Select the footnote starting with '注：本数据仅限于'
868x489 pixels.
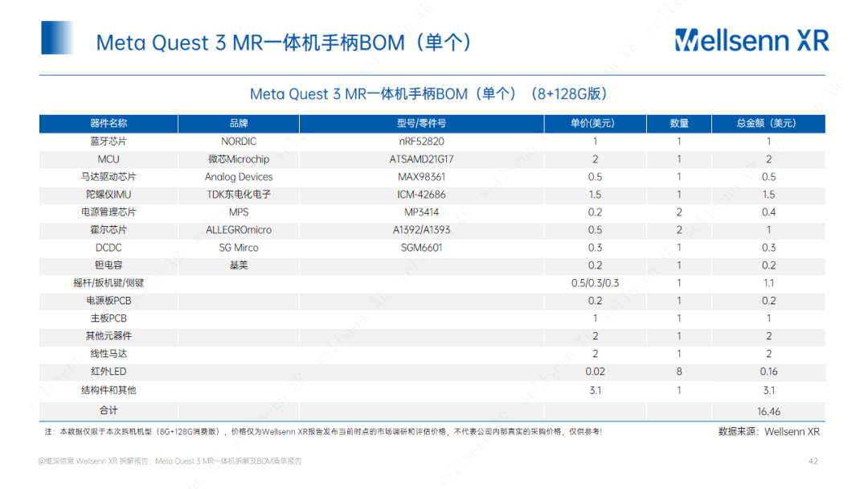tap(323, 431)
